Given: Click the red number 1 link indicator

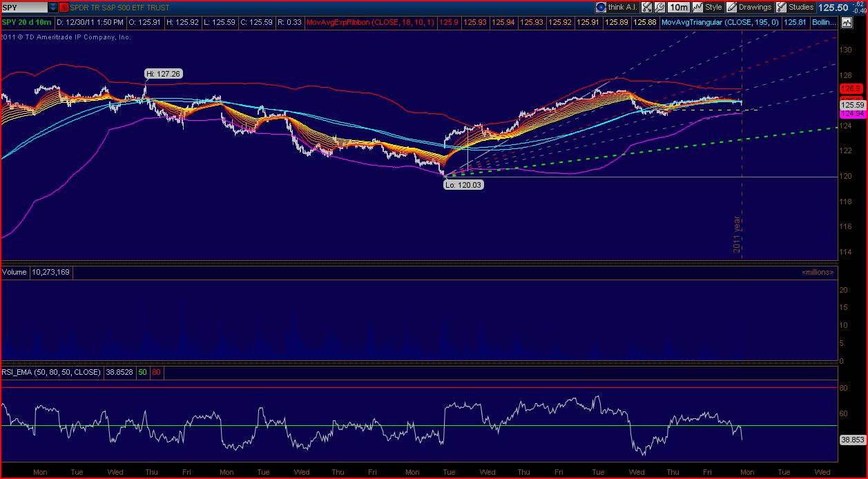Looking at the screenshot, I should click(x=64, y=7).
